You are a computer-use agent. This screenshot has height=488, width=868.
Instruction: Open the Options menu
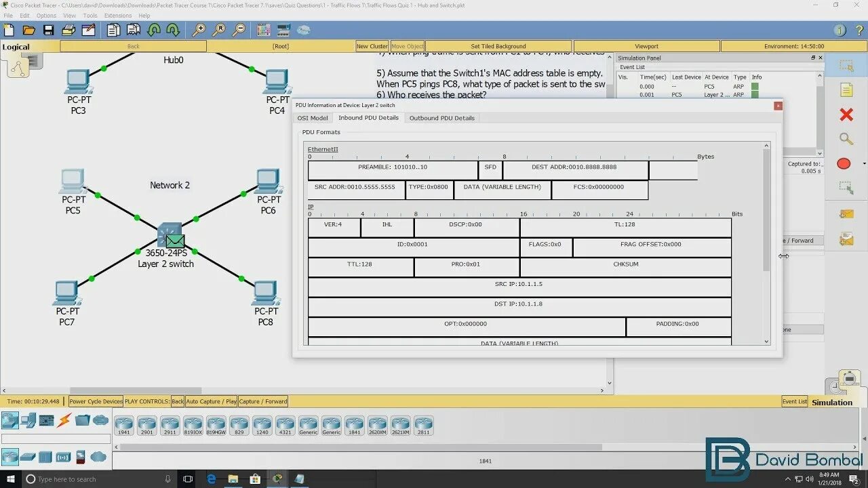point(46,16)
